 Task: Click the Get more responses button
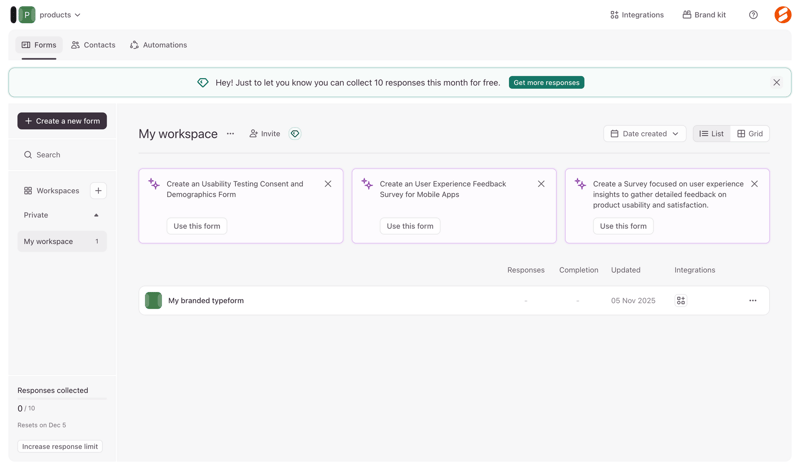click(x=546, y=83)
